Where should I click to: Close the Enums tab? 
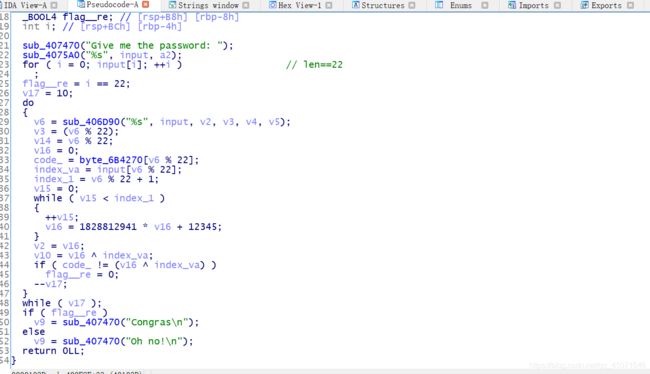[485, 5]
